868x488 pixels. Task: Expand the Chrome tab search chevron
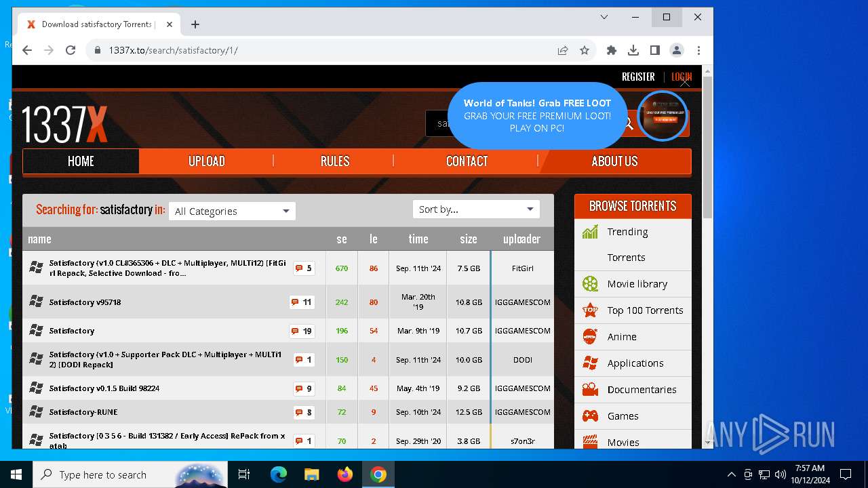click(x=604, y=17)
